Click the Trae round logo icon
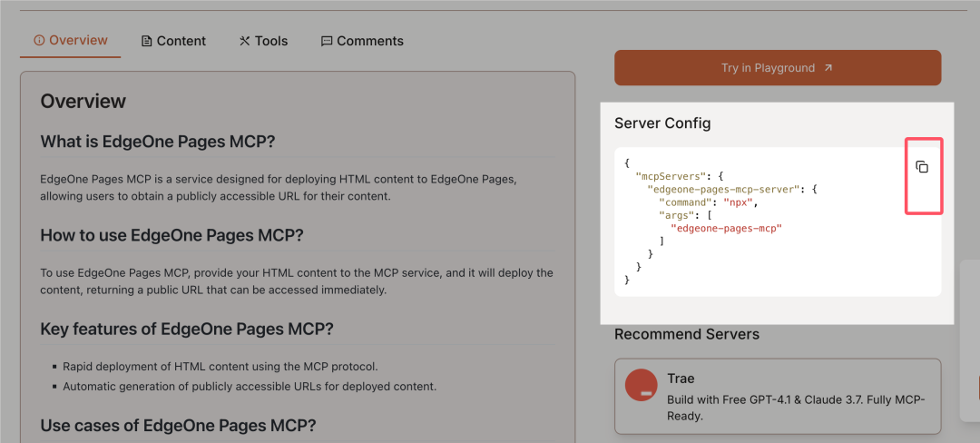The width and height of the screenshot is (980, 443). pyautogui.click(x=642, y=386)
